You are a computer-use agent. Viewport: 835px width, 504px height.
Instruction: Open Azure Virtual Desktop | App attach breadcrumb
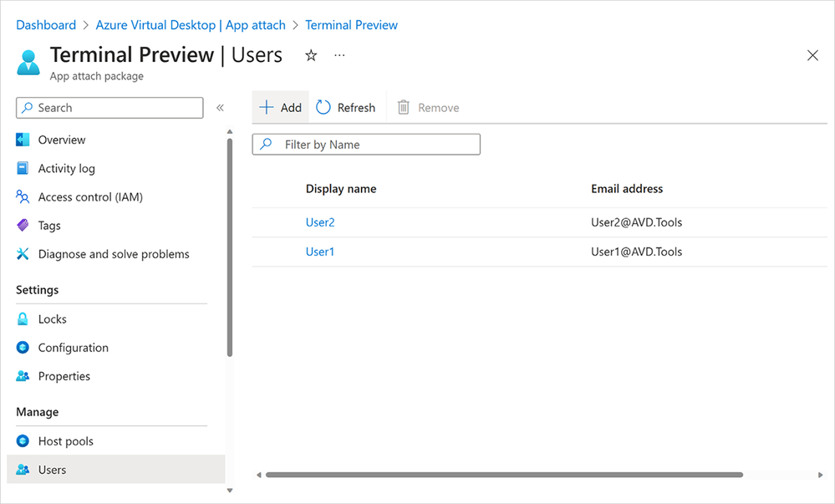click(x=191, y=25)
